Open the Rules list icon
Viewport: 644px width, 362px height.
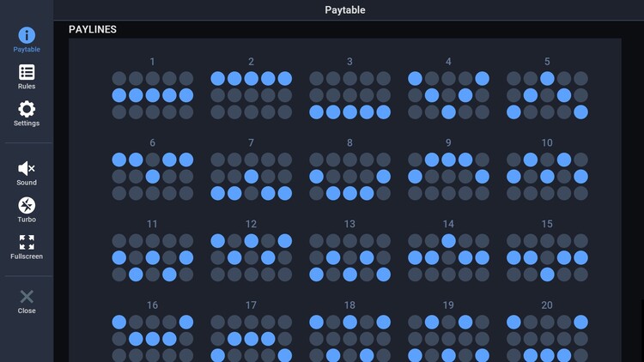[27, 73]
